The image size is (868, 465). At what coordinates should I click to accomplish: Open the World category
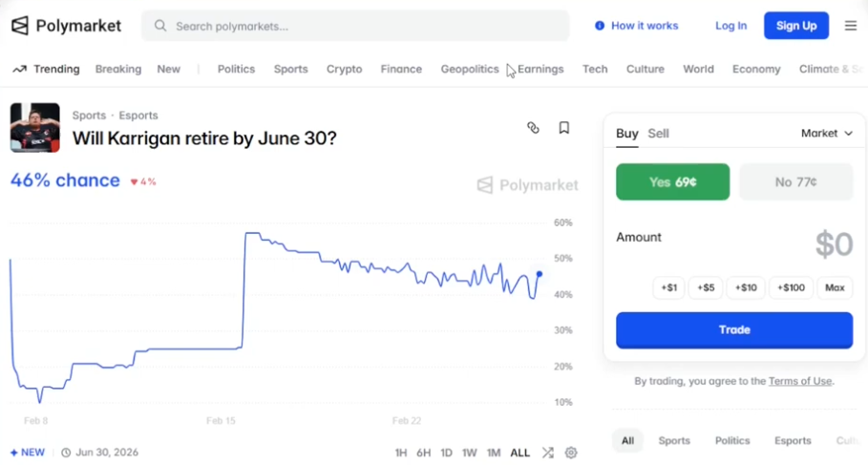point(699,69)
